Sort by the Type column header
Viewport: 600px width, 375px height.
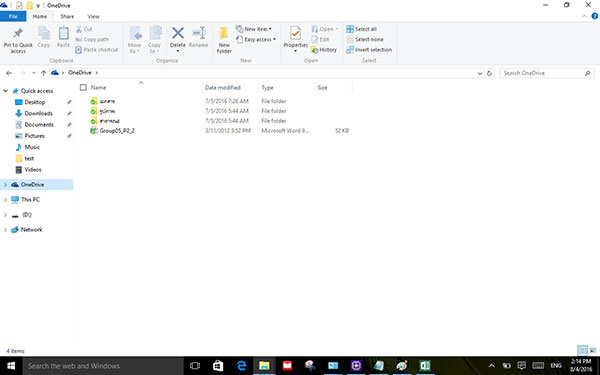coord(267,88)
